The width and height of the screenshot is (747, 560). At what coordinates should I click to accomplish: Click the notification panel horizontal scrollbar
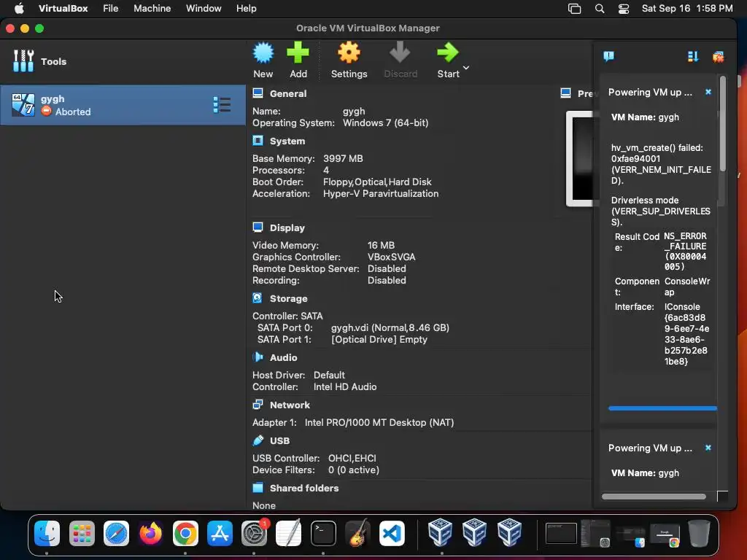pos(654,497)
